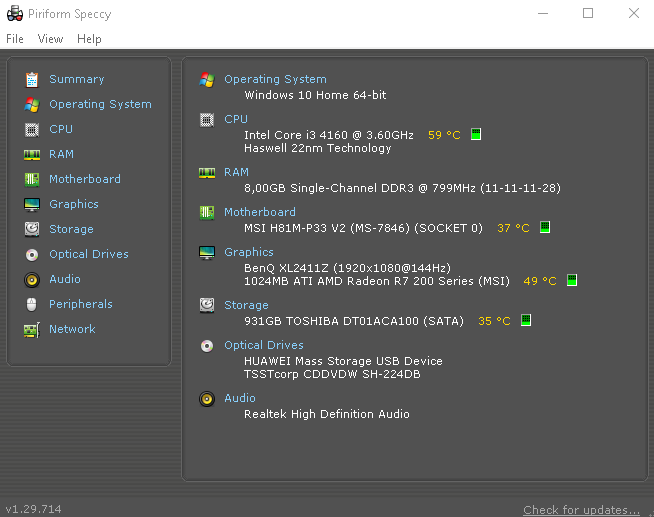Click the Graphics monitor icon in sidebar

(32, 205)
